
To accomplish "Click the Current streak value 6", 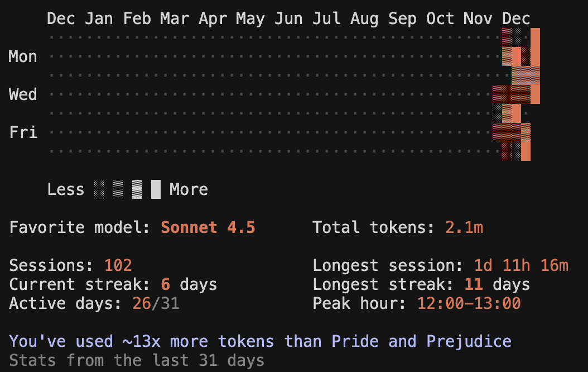I will pyautogui.click(x=165, y=284).
